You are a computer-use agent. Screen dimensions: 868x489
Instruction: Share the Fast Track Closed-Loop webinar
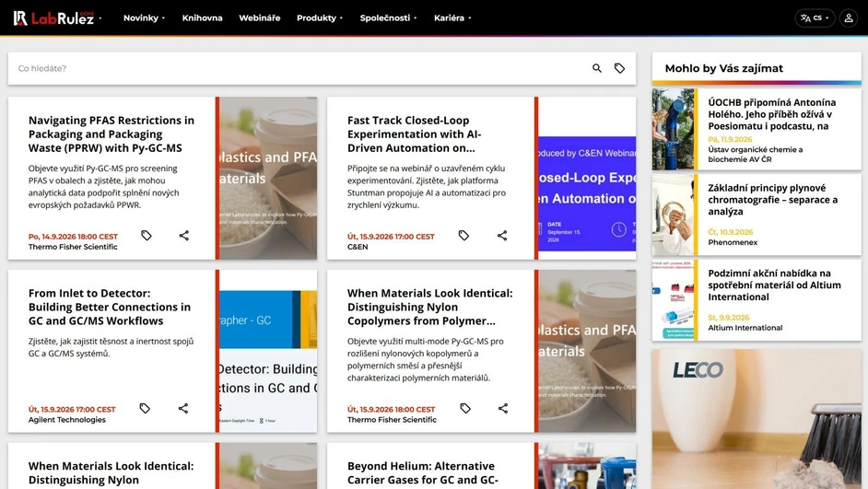click(502, 236)
